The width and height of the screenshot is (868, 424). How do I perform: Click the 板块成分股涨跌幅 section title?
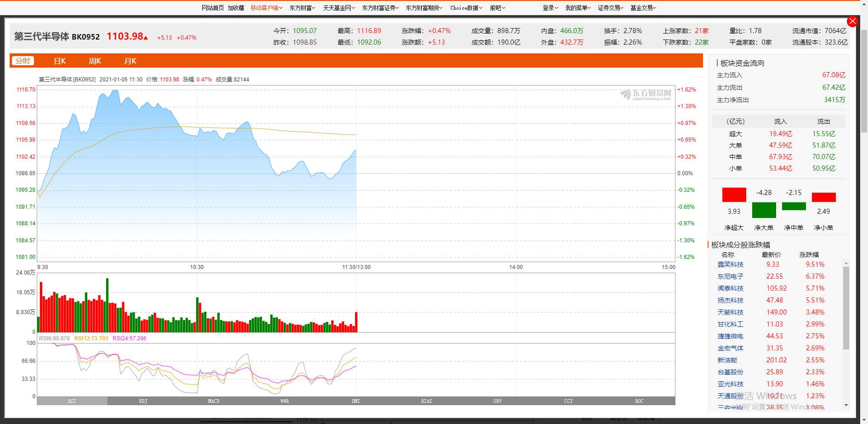coord(741,245)
